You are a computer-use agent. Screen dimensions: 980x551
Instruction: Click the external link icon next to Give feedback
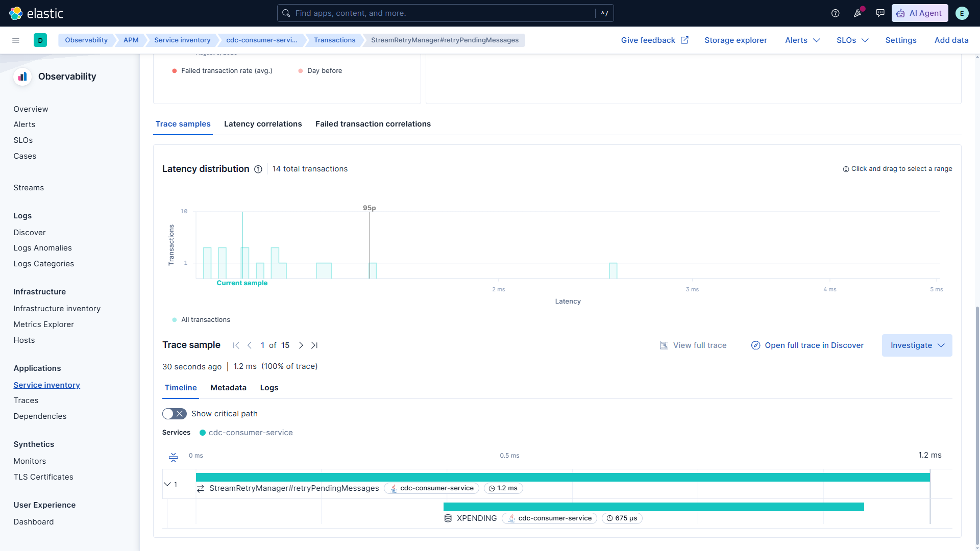pos(684,40)
